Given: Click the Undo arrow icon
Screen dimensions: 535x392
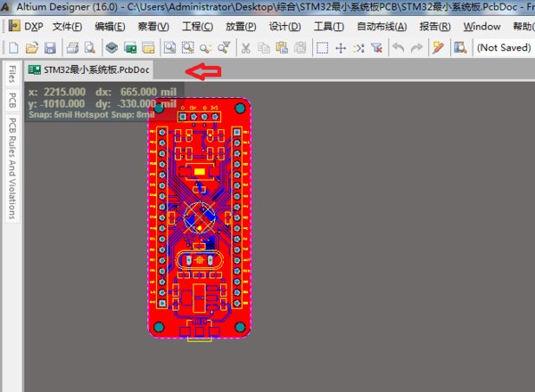Looking at the screenshot, I should [399, 48].
